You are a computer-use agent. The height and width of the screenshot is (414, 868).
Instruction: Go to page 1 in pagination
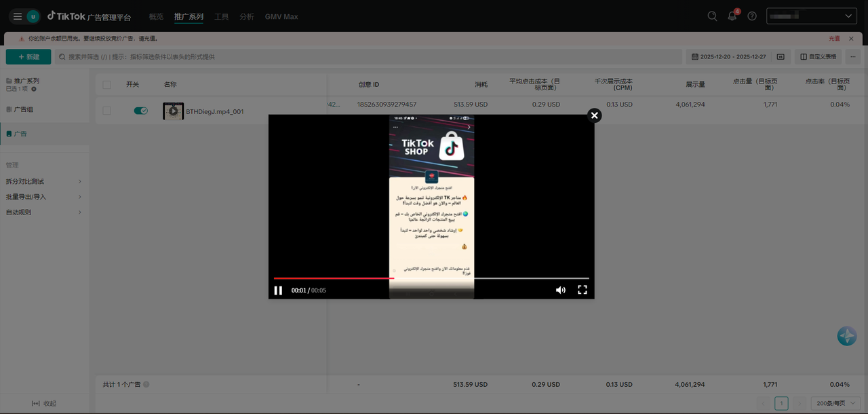click(x=781, y=403)
